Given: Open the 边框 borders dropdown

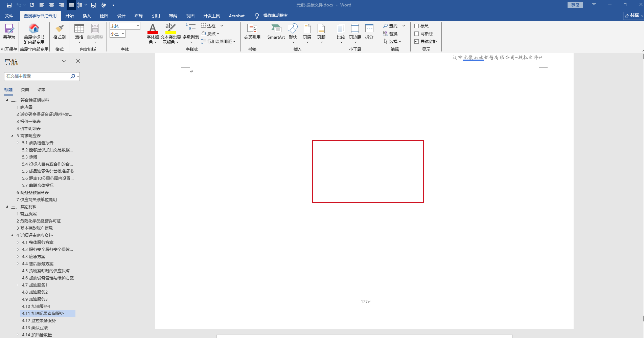Looking at the screenshot, I should [x=222, y=26].
